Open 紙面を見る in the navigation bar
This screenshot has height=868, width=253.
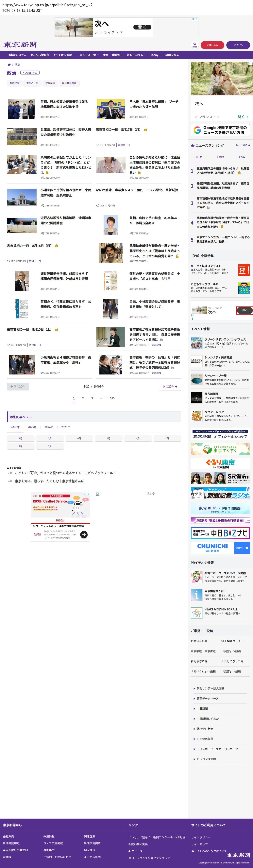tap(172, 55)
